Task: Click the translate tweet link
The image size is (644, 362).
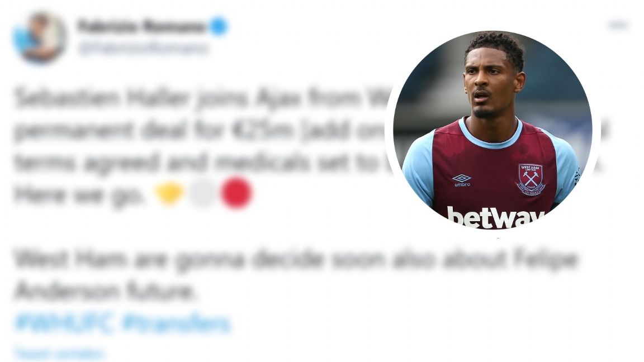Action: 59,353
